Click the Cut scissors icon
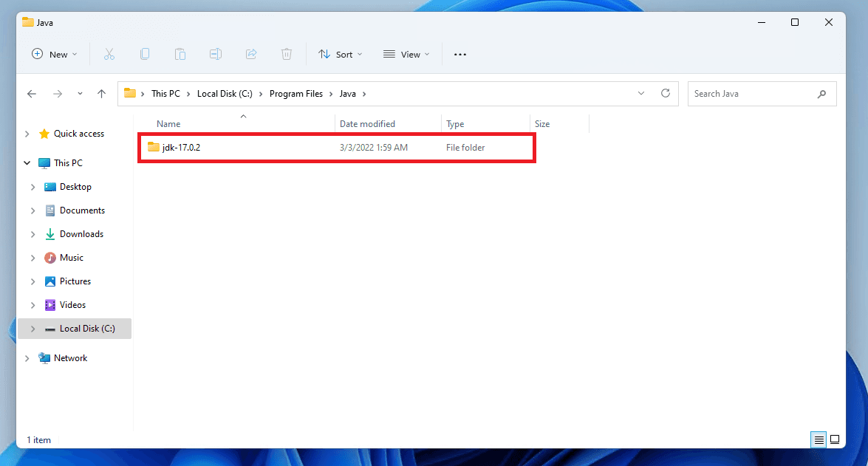This screenshot has height=466, width=868. 109,54
